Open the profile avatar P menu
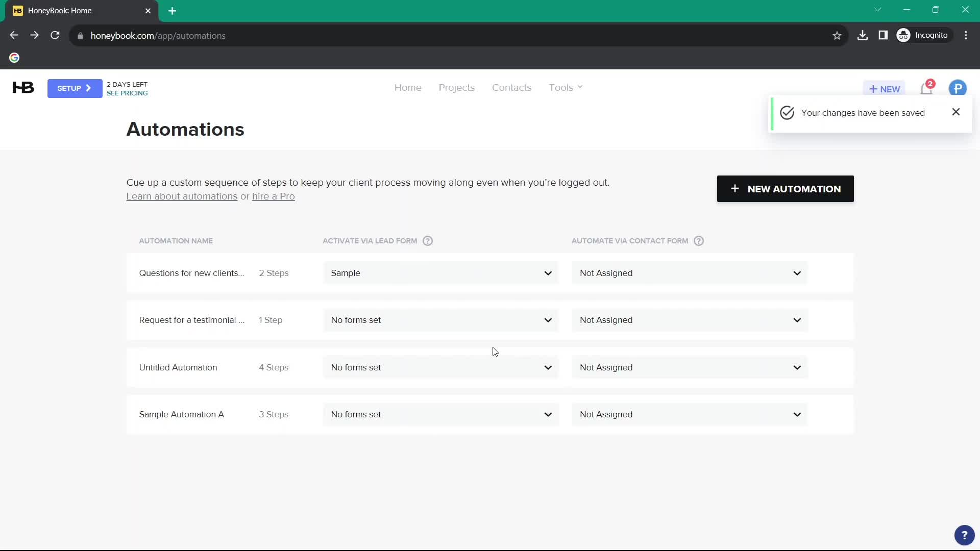This screenshot has width=980, height=551. coord(958,88)
